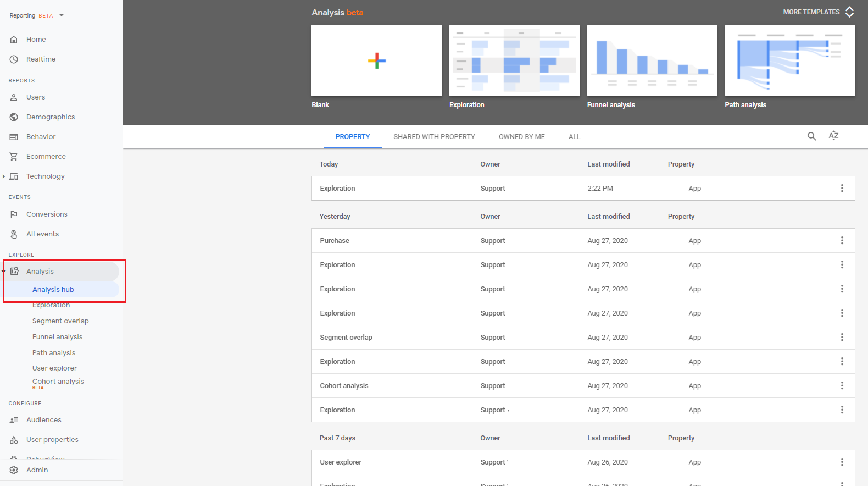Click the search magnifier icon
The image size is (868, 486).
(811, 136)
